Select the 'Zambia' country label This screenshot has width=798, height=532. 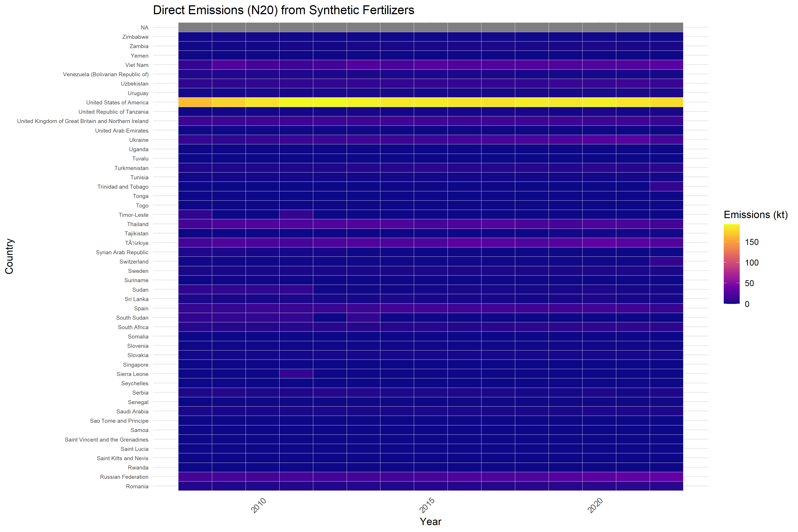(139, 46)
